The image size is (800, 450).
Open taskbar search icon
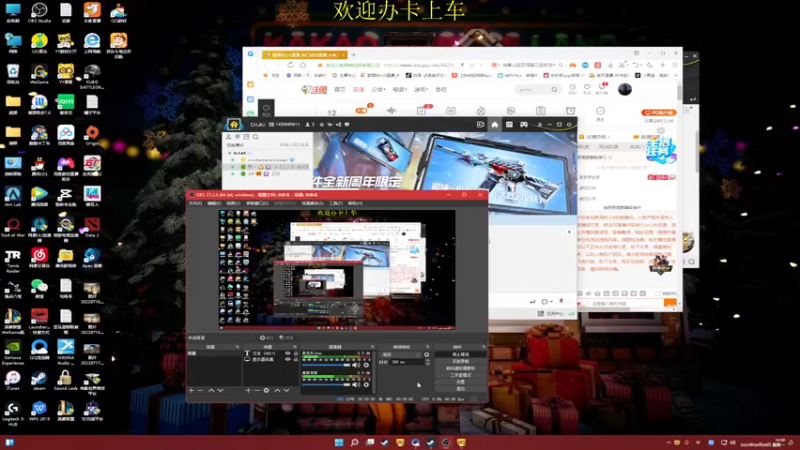coord(354,442)
